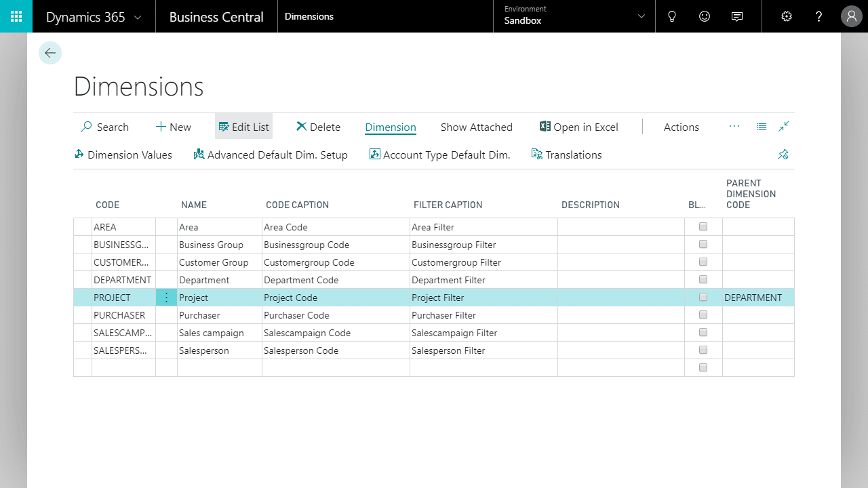Open the user account avatar
Image resolution: width=868 pixels, height=488 pixels.
click(852, 16)
